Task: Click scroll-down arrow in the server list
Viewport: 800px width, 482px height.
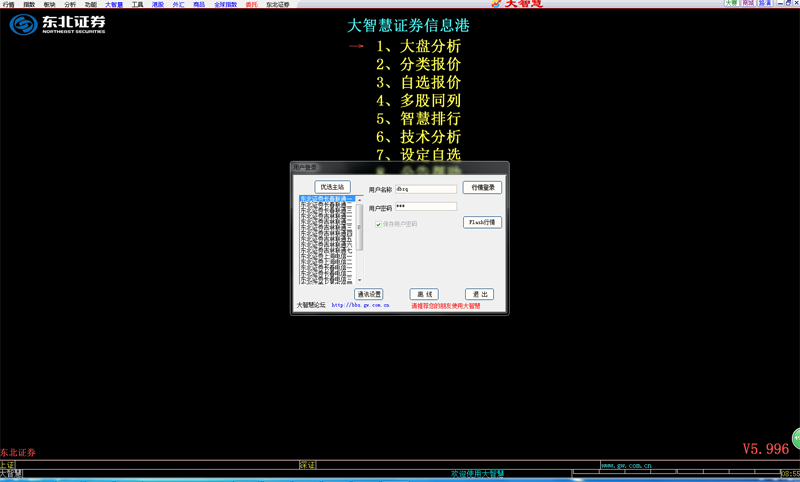Action: pos(360,280)
